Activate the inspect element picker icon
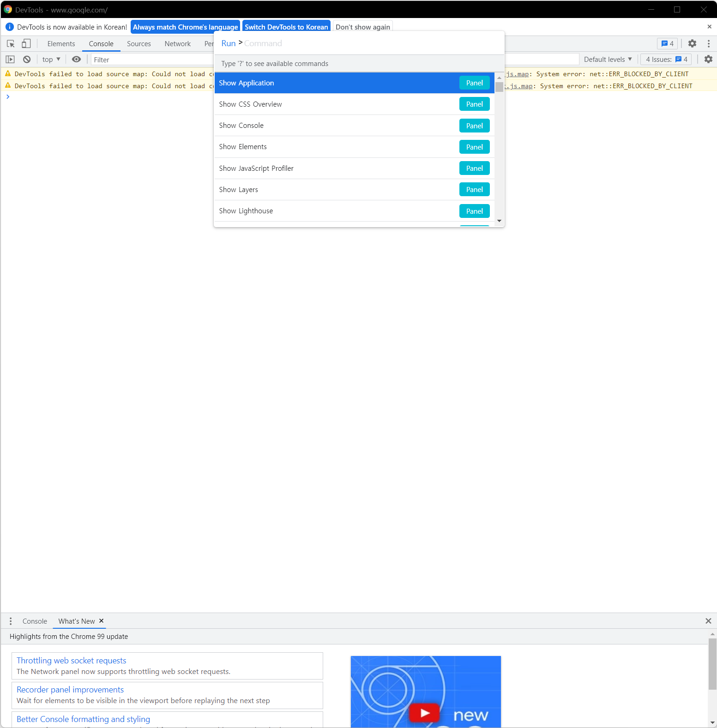 pos(11,44)
